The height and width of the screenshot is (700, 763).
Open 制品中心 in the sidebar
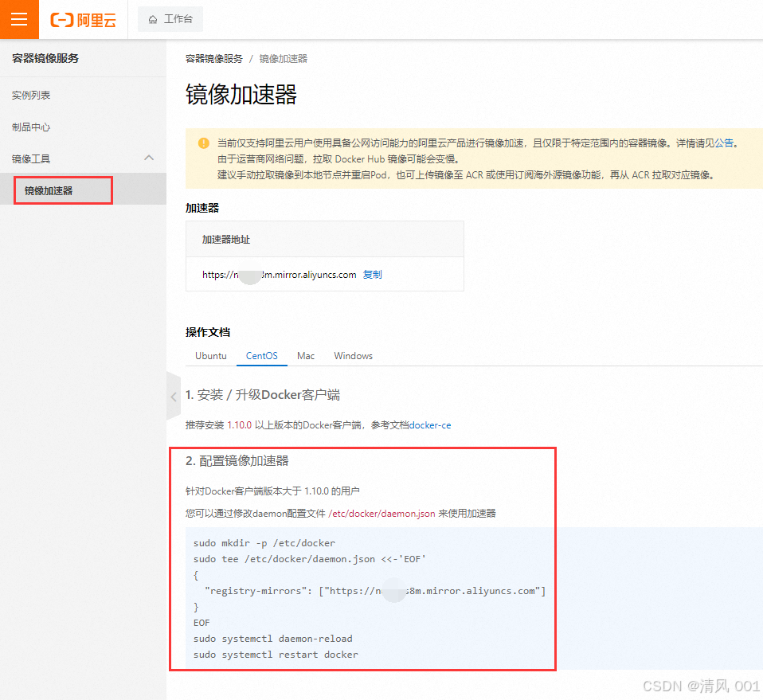[x=31, y=127]
